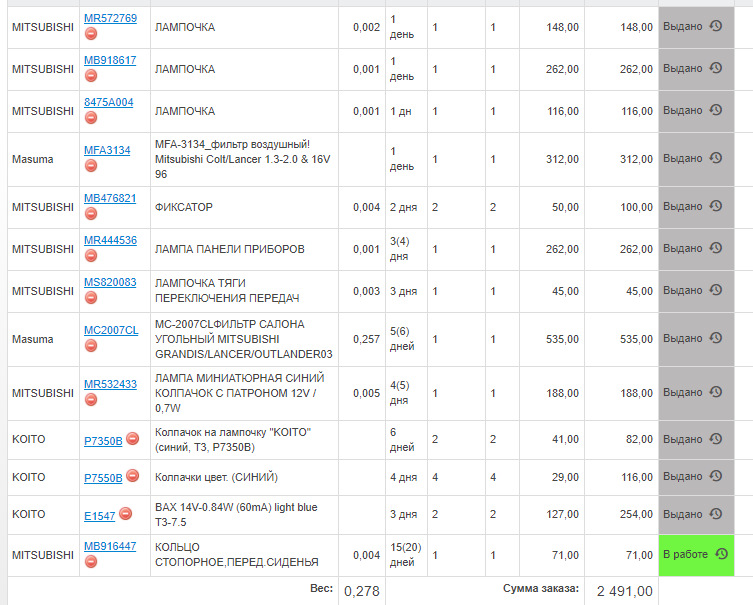The height and width of the screenshot is (605, 753).
Task: Click red remove icon under MR532433
Action: pyautogui.click(x=91, y=399)
